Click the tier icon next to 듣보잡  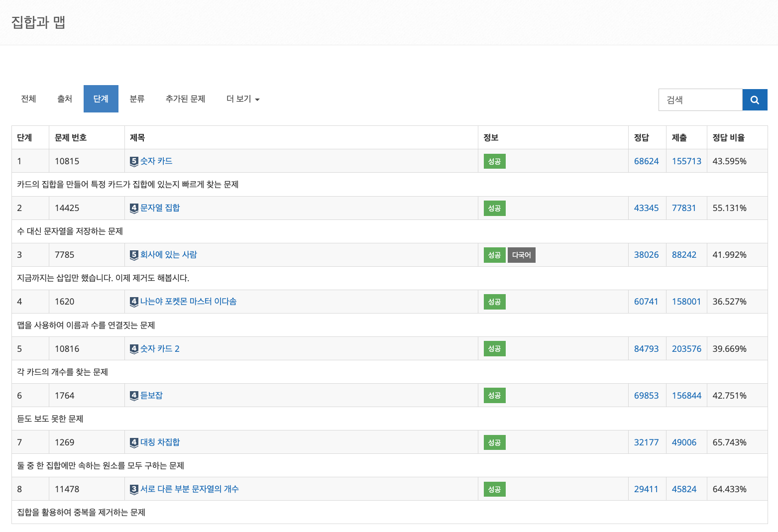point(133,395)
